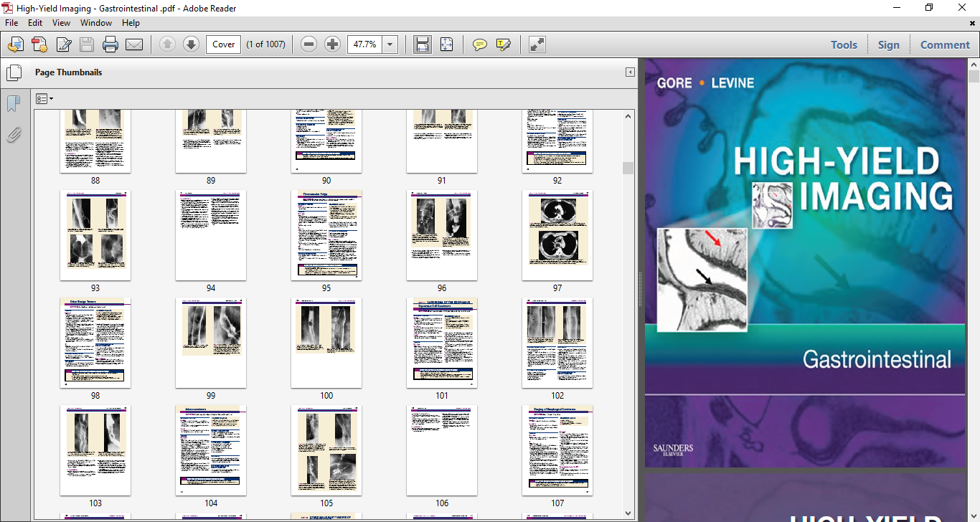The image size is (980, 522).
Task: Click the page number field showing Cover
Action: pos(223,44)
